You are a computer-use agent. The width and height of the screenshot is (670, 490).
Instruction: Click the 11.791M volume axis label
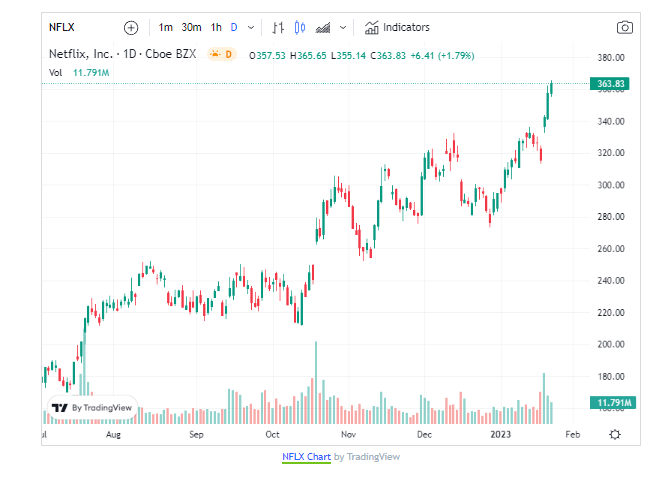[x=613, y=402]
